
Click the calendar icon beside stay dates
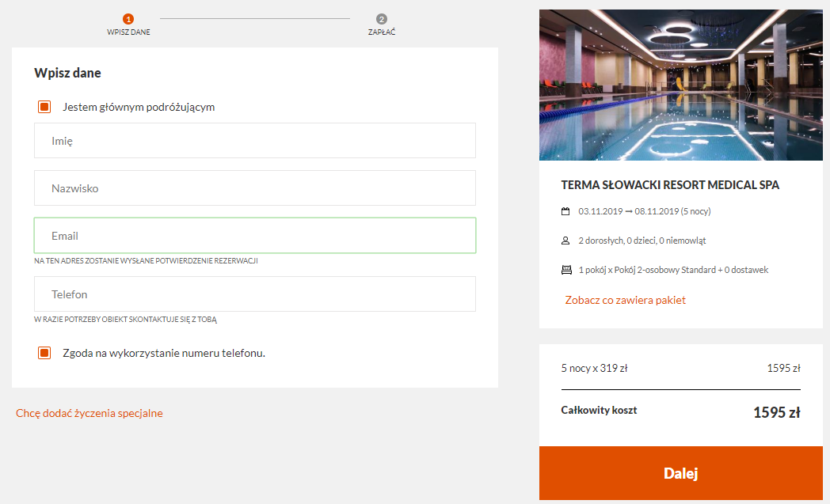(565, 211)
